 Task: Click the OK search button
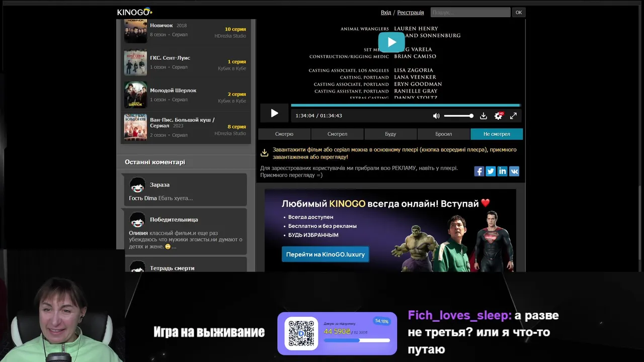[519, 13]
